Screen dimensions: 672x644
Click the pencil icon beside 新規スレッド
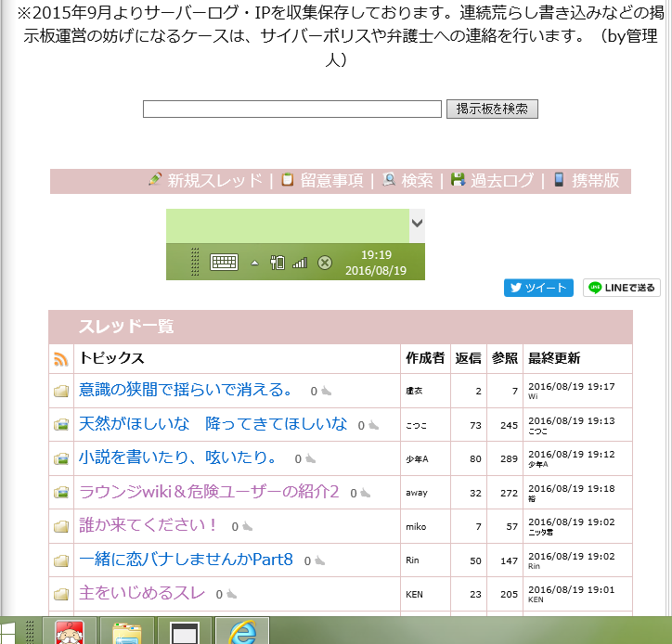tap(155, 180)
